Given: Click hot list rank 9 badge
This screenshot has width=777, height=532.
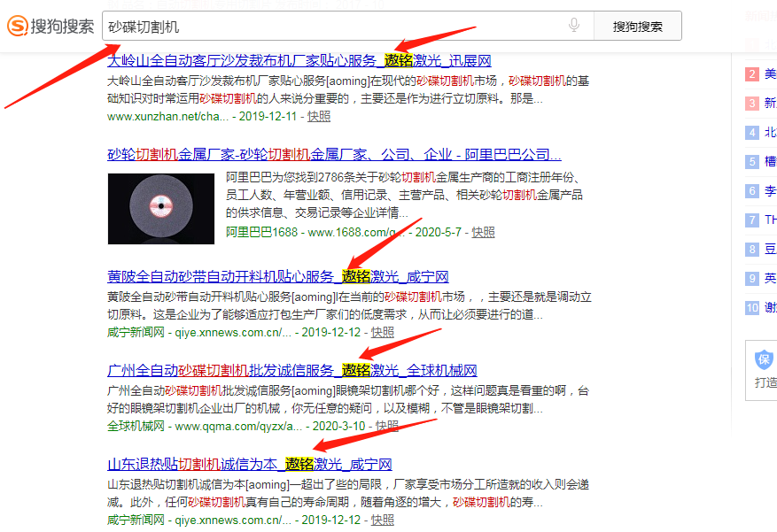Looking at the screenshot, I should [752, 279].
